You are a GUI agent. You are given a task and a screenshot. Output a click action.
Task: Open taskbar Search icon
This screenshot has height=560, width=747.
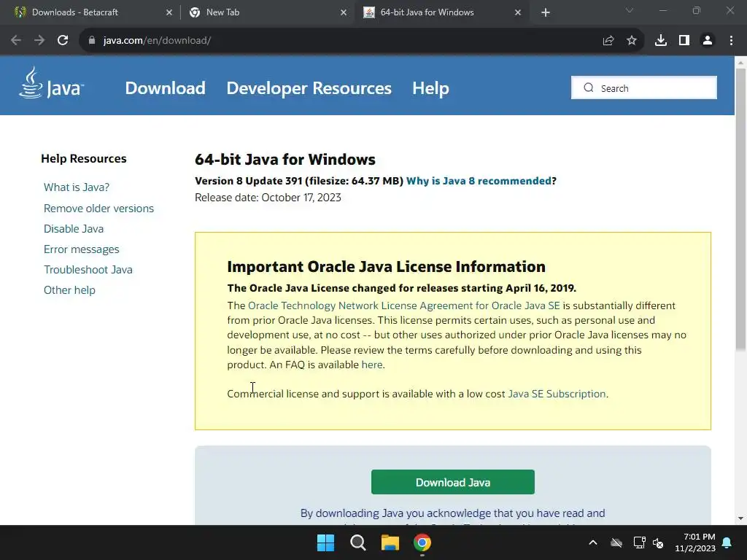click(357, 542)
